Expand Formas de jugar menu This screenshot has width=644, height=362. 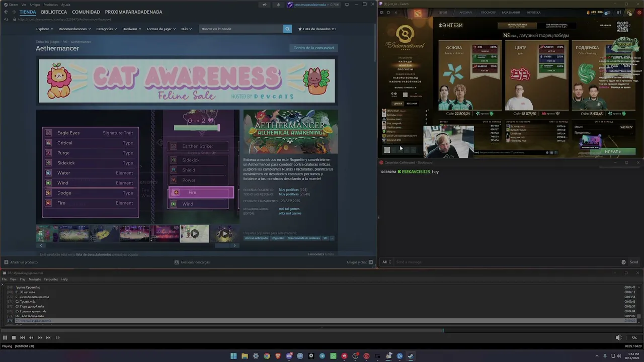(x=161, y=29)
